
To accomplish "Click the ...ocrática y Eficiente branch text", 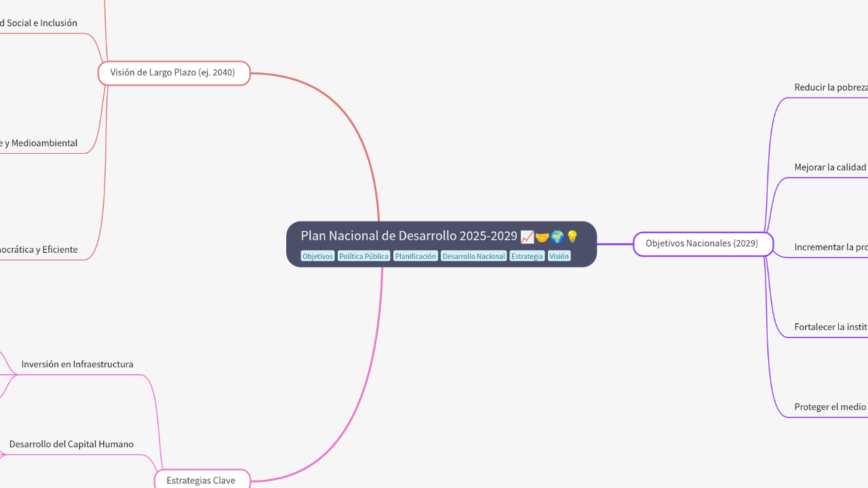I will 39,250.
